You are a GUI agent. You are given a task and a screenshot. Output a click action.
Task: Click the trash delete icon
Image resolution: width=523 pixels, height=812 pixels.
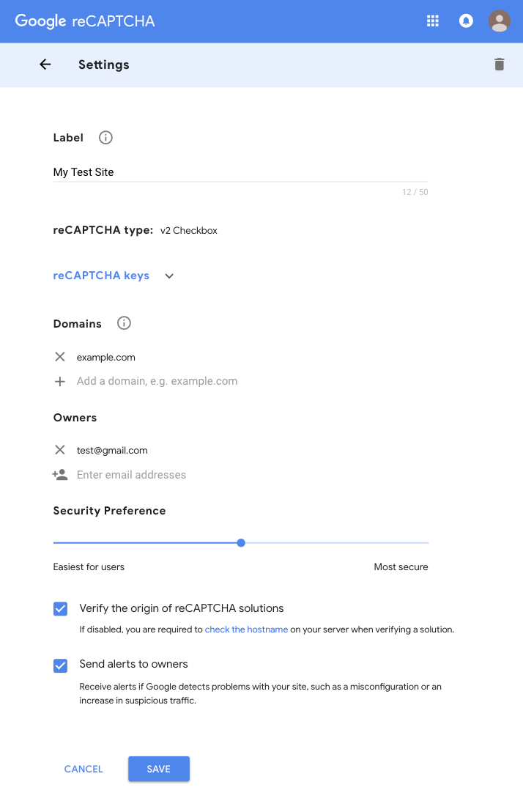(500, 64)
